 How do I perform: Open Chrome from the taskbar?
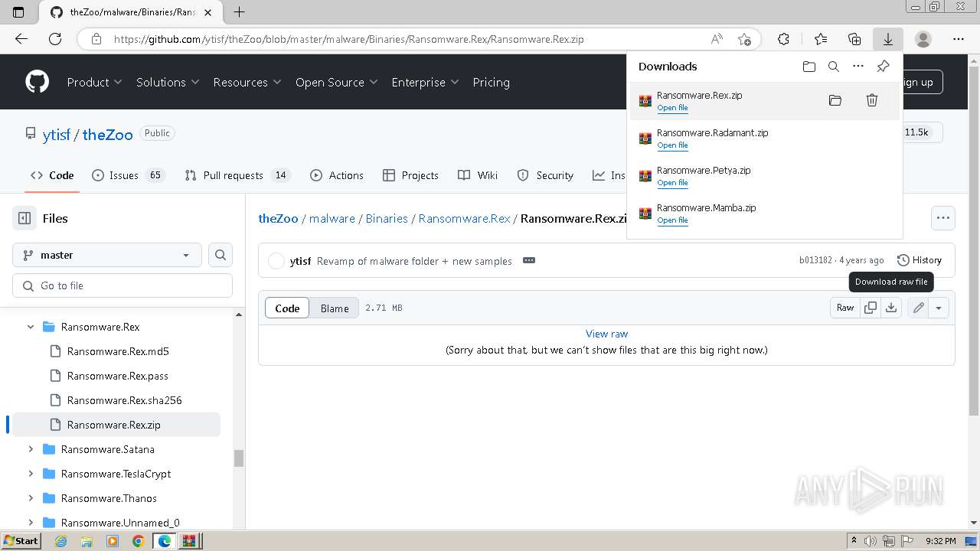(x=138, y=540)
